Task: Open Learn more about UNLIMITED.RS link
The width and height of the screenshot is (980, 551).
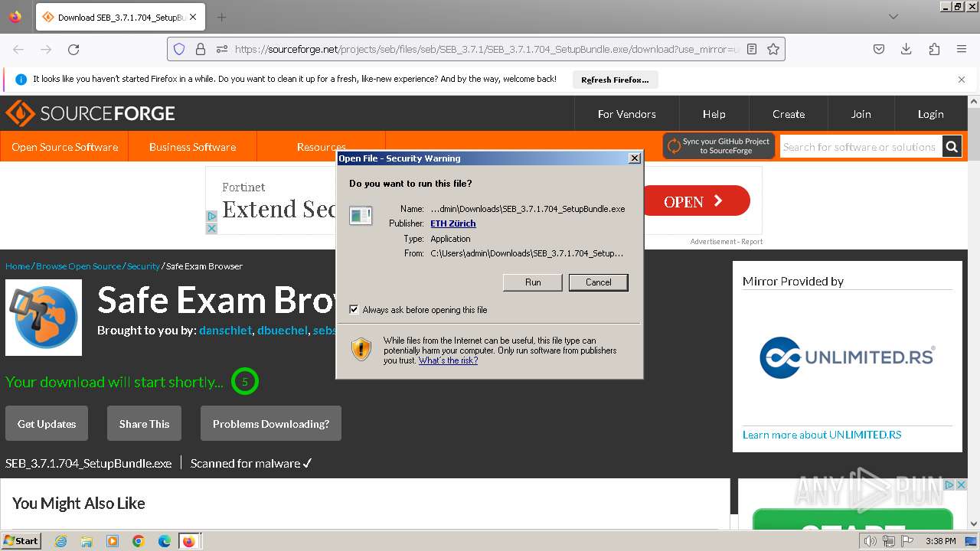Action: [822, 435]
